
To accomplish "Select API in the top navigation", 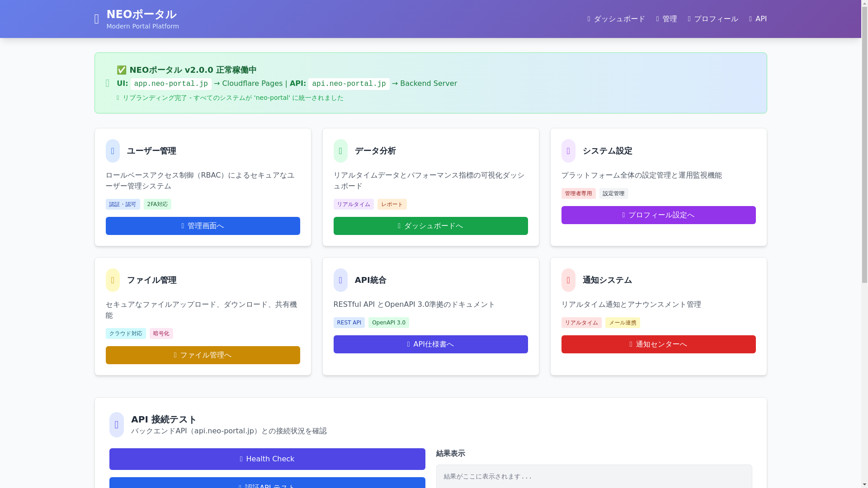I will [x=758, y=19].
